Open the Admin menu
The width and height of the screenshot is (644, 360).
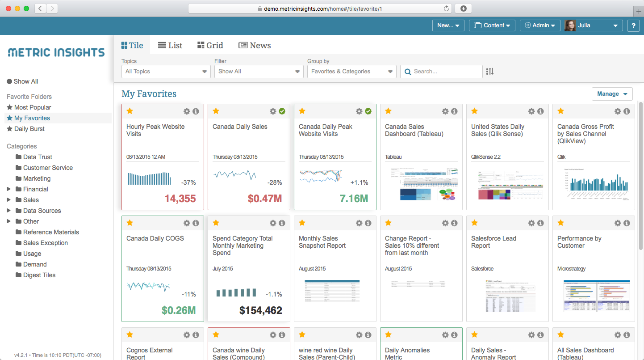click(x=540, y=25)
